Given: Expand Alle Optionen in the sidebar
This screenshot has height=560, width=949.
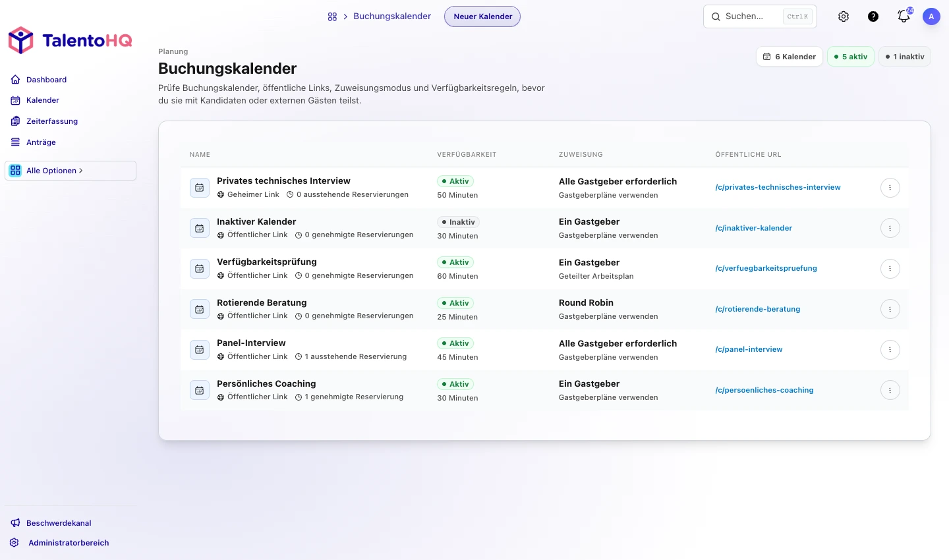Looking at the screenshot, I should [x=71, y=171].
